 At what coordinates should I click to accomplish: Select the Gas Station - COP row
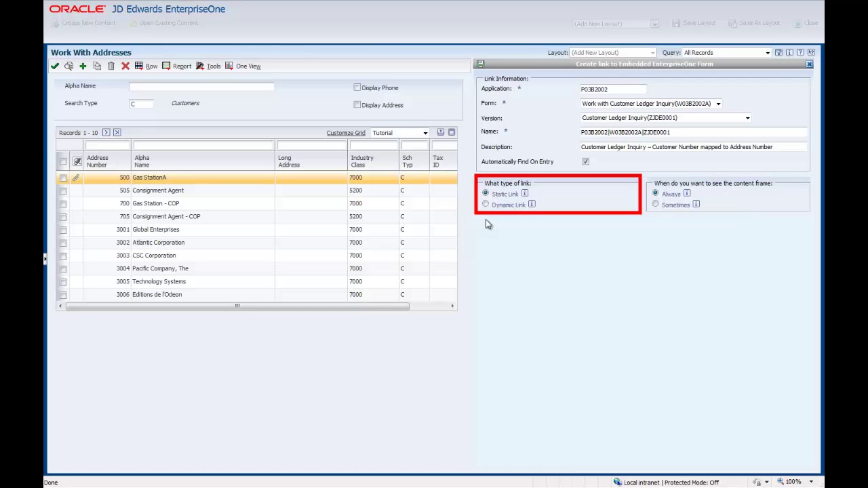(256, 203)
